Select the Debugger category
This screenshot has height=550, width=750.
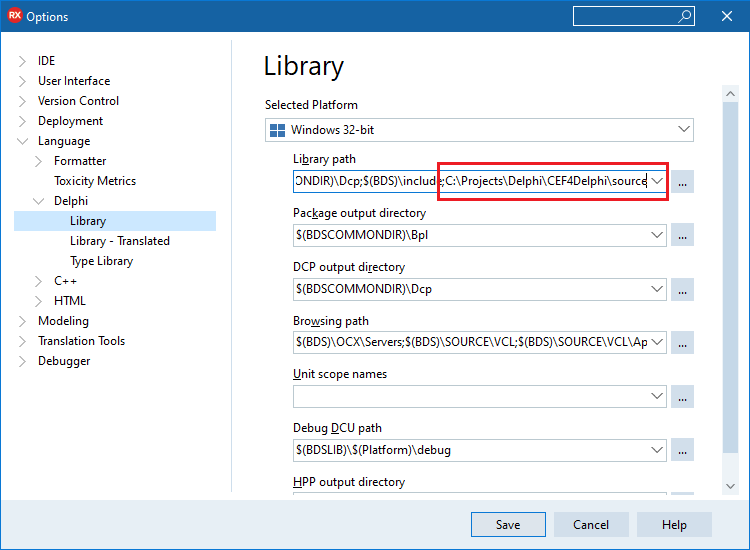pyautogui.click(x=64, y=361)
